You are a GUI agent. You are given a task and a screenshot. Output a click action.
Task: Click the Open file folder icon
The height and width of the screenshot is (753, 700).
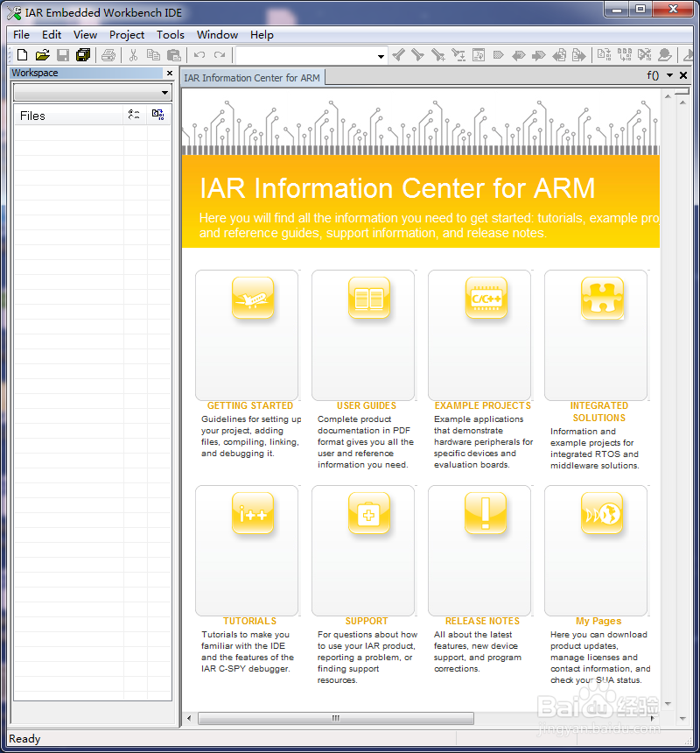(42, 55)
